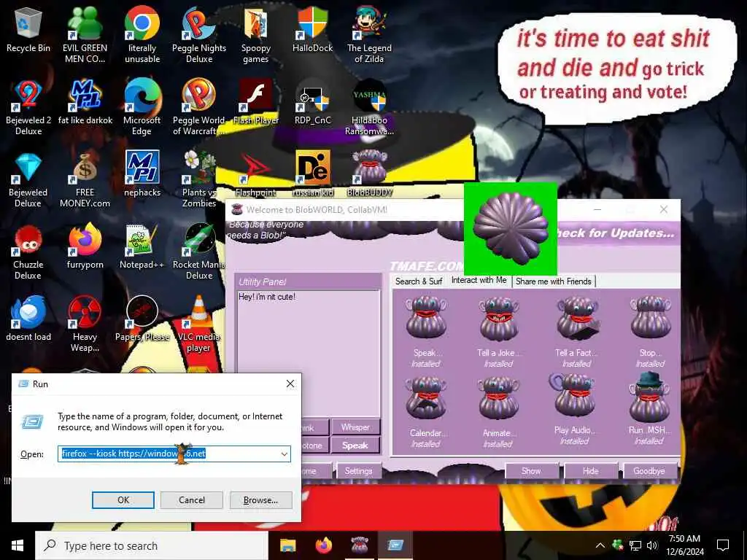Click the Whisper button

(x=355, y=427)
